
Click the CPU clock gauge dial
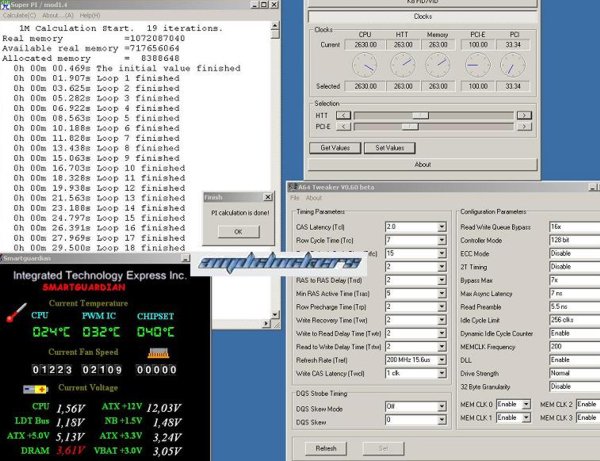(x=364, y=66)
